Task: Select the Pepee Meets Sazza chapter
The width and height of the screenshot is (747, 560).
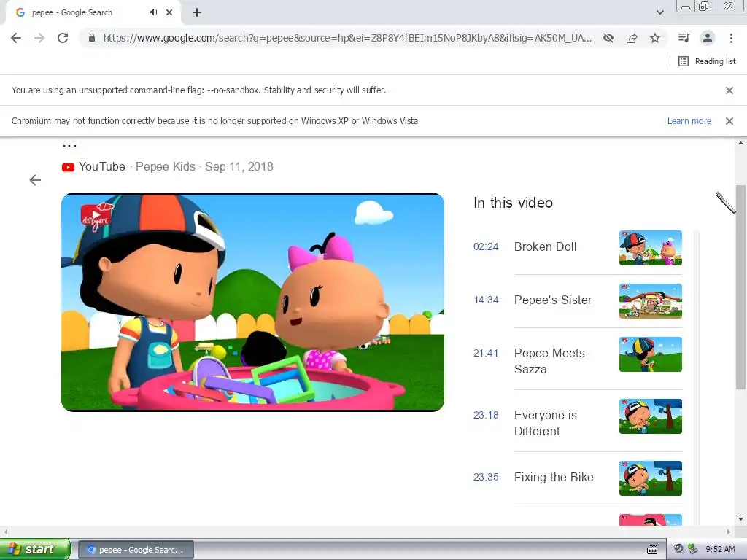Action: pyautogui.click(x=549, y=361)
